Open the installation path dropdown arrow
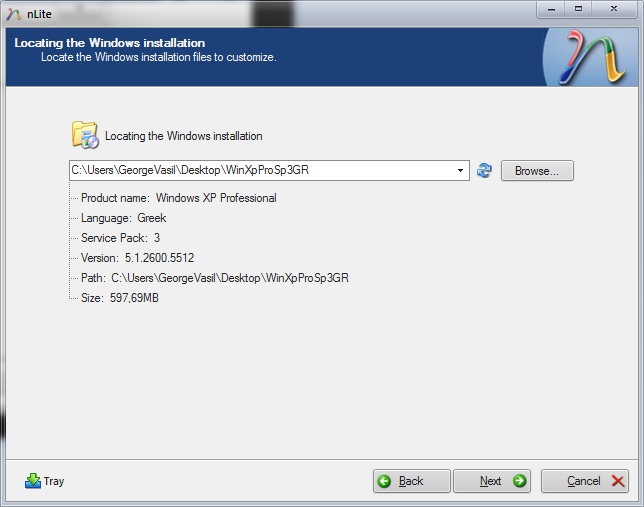Viewport: 644px width, 507px height. coord(460,171)
